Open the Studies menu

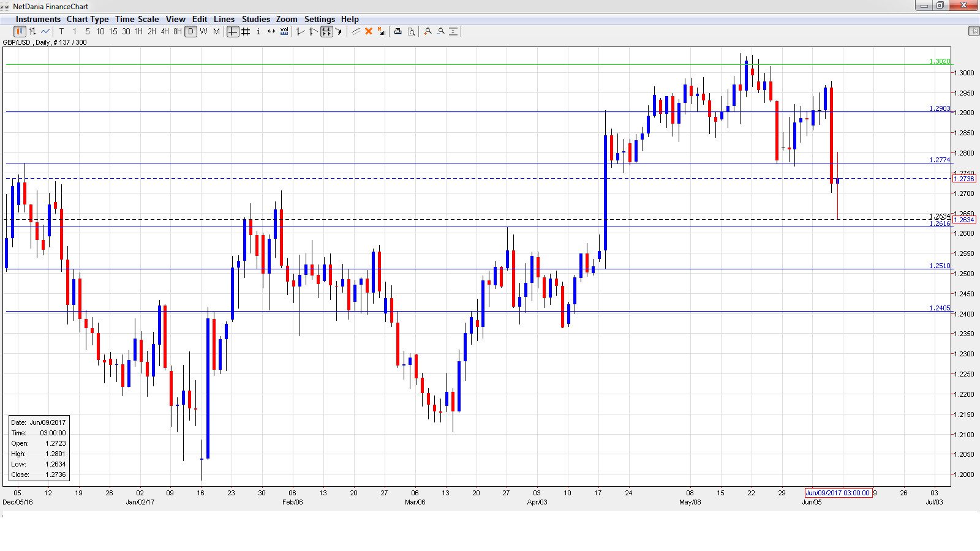pyautogui.click(x=255, y=19)
